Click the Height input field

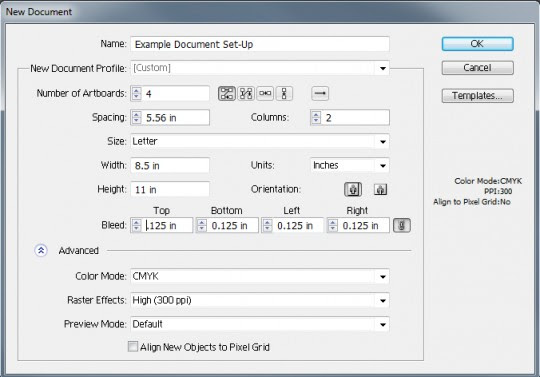click(170, 189)
